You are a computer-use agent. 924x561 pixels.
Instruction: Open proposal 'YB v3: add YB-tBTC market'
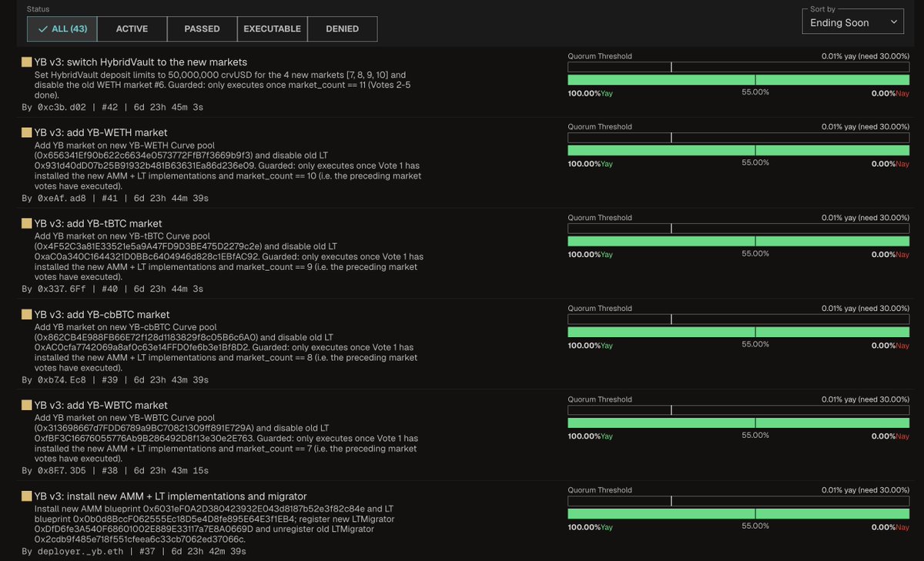pos(99,223)
